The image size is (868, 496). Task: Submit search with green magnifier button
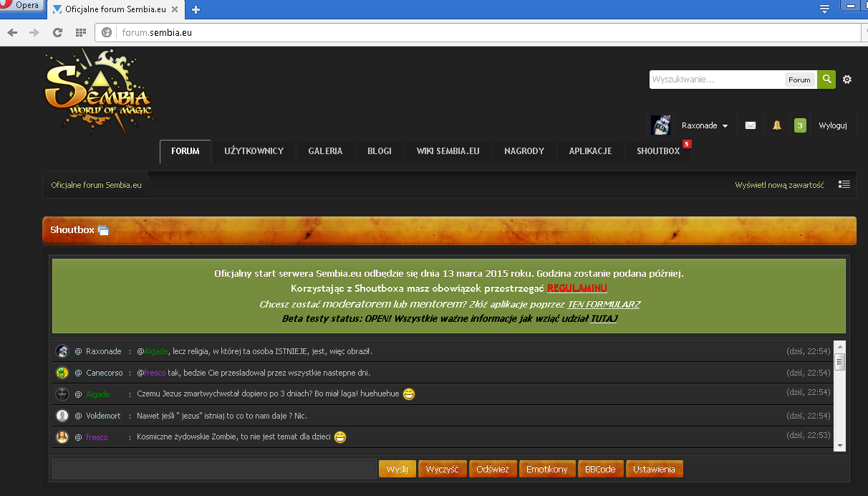(826, 80)
